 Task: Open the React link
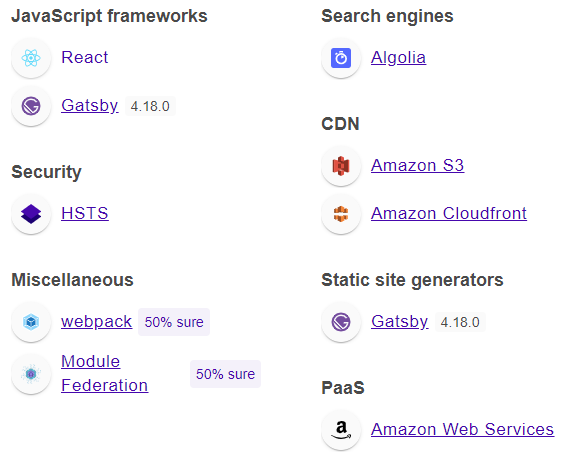(x=85, y=57)
